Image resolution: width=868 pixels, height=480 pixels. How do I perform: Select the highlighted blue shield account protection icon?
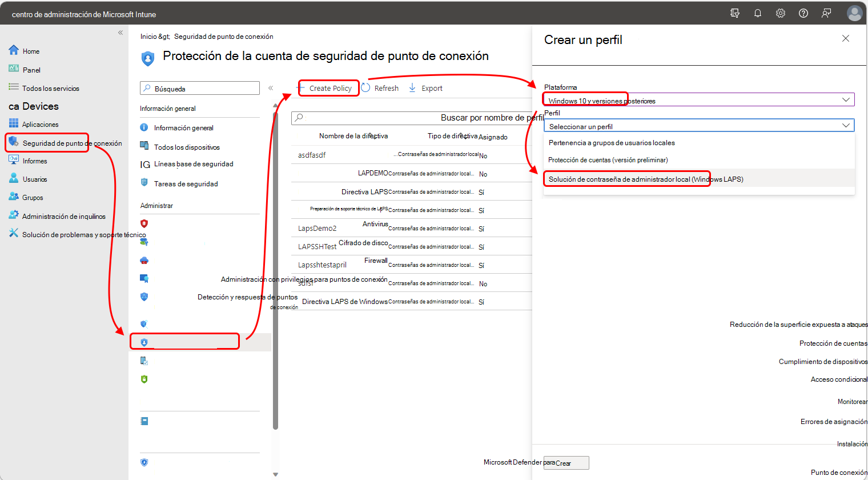pos(144,342)
